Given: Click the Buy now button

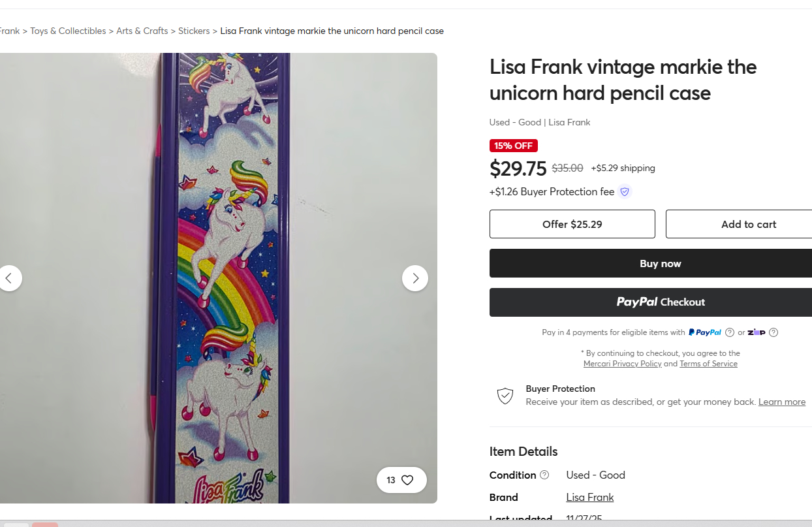Looking at the screenshot, I should tap(660, 264).
